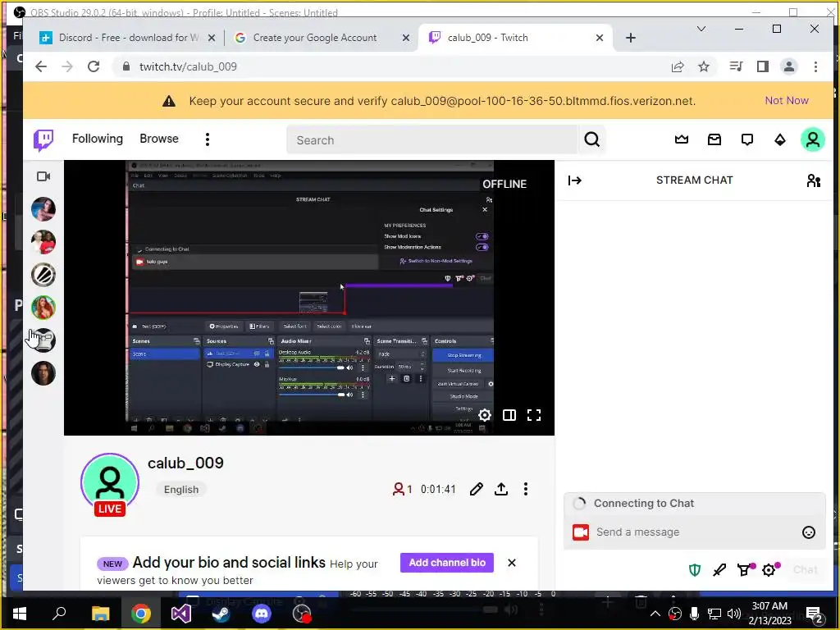Click the stream uptime 0:01:41
The image size is (840, 630).
[x=438, y=489]
